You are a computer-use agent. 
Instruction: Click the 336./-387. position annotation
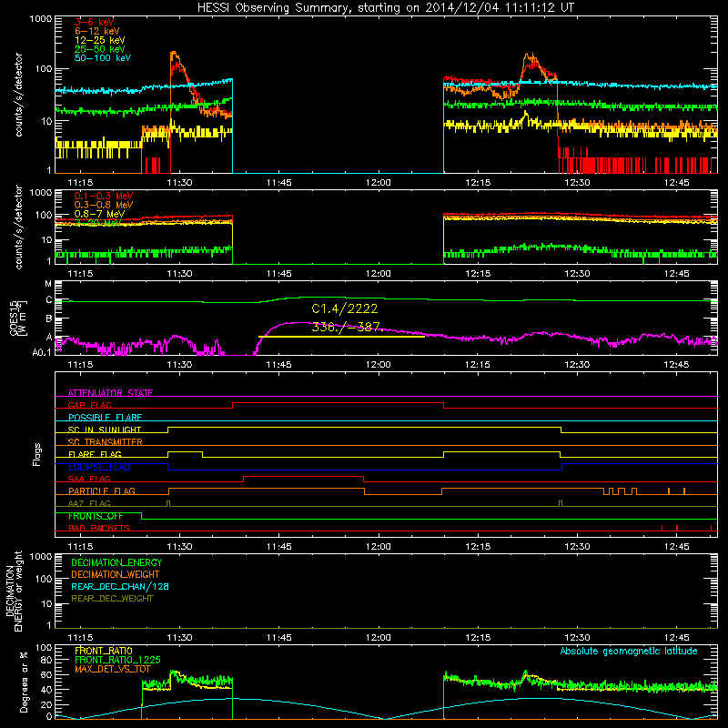(346, 327)
